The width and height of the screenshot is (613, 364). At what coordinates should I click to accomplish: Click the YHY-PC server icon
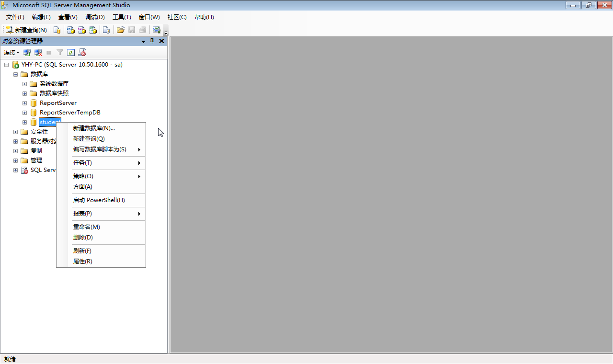click(15, 65)
